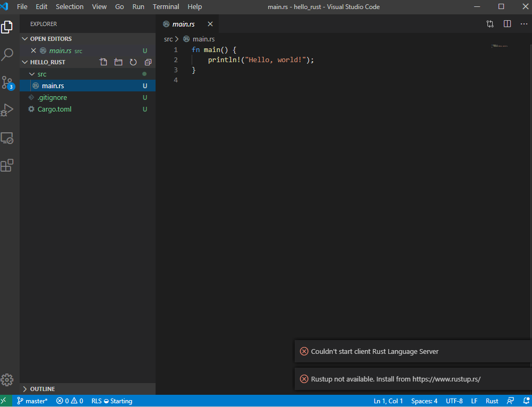Collapse the src folder
The height and width of the screenshot is (407, 532).
tap(32, 74)
